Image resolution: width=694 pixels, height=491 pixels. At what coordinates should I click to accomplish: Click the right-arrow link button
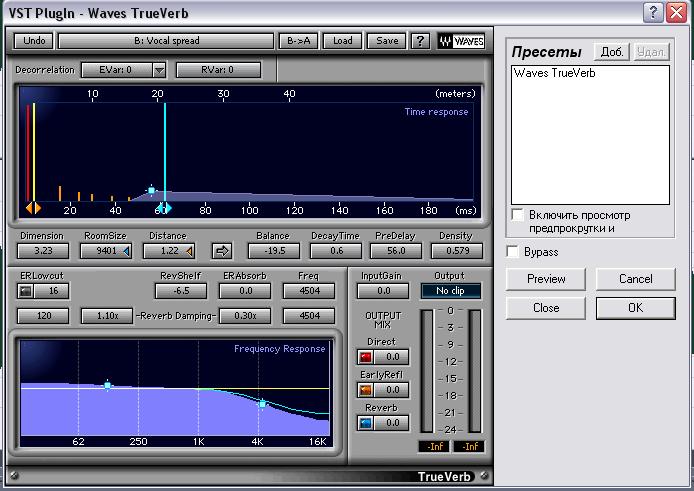pos(222,251)
